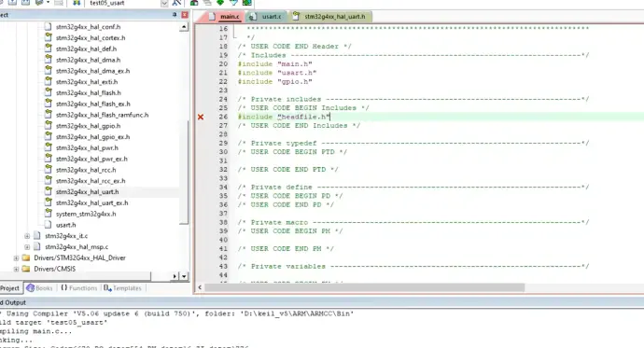644x348 pixels.
Task: Click the project tree scroll-up arrow
Action: 184,27
